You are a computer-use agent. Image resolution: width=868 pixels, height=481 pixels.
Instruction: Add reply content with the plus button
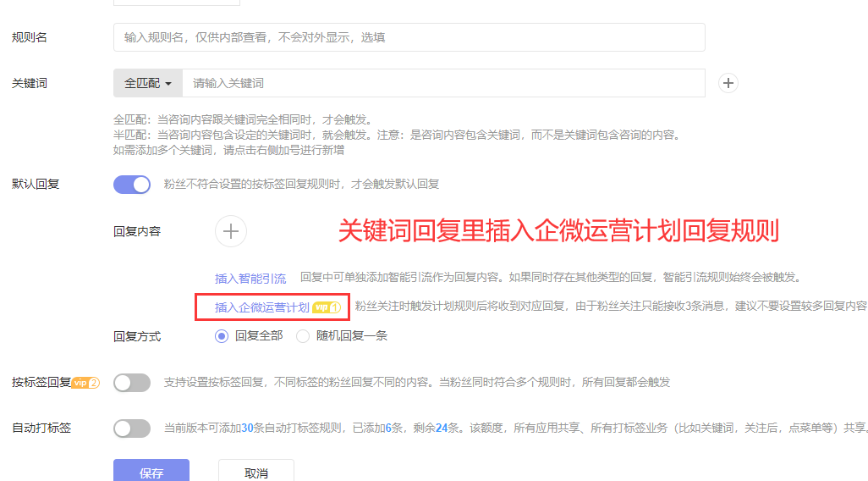point(231,231)
